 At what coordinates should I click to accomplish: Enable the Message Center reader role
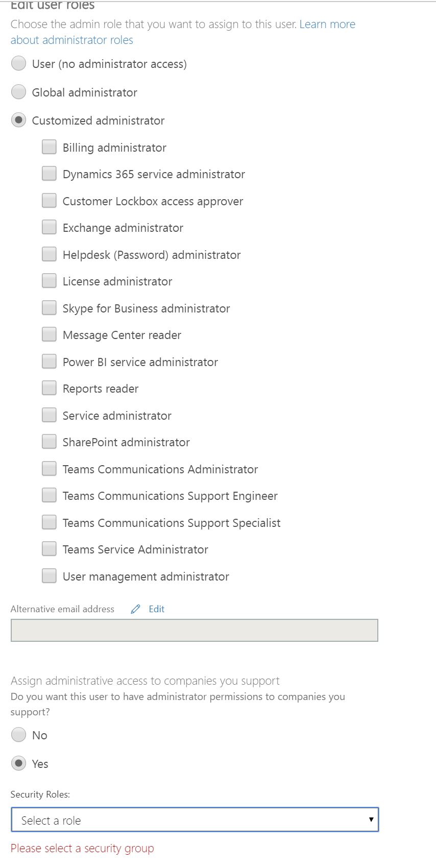click(49, 334)
